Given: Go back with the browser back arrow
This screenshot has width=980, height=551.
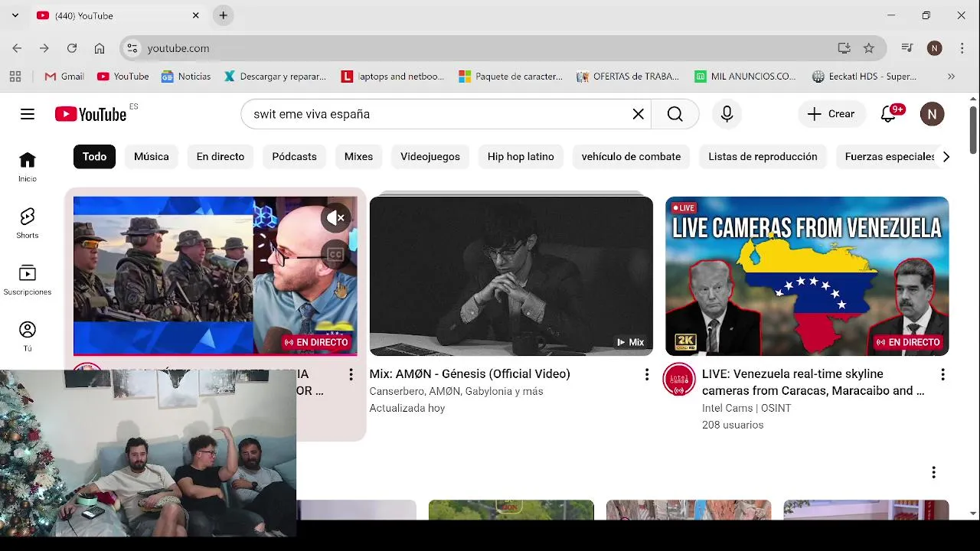Looking at the screenshot, I should pos(17,48).
